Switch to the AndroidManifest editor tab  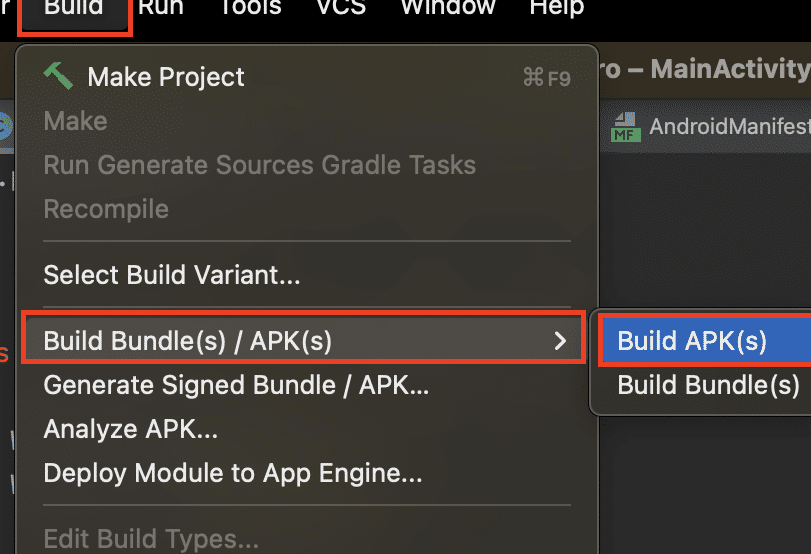pyautogui.click(x=710, y=127)
